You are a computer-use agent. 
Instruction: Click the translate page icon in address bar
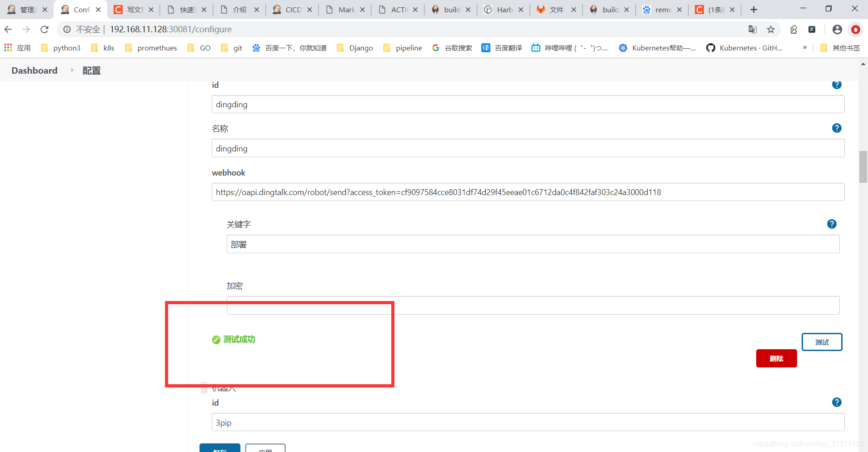753,30
